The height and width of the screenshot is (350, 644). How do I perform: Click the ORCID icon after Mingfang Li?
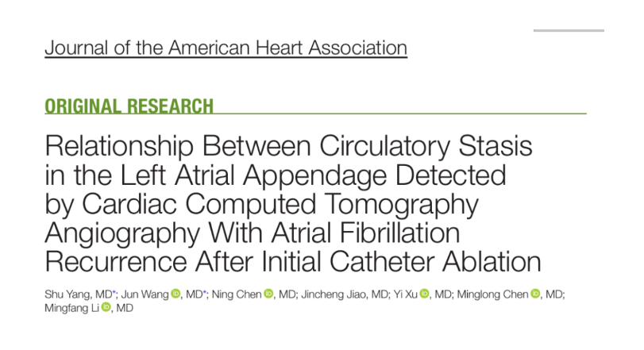[106, 307]
